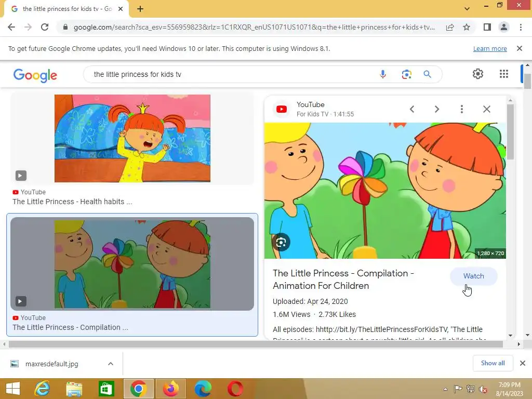Close the image preview panel
The height and width of the screenshot is (399, 532).
[486, 109]
